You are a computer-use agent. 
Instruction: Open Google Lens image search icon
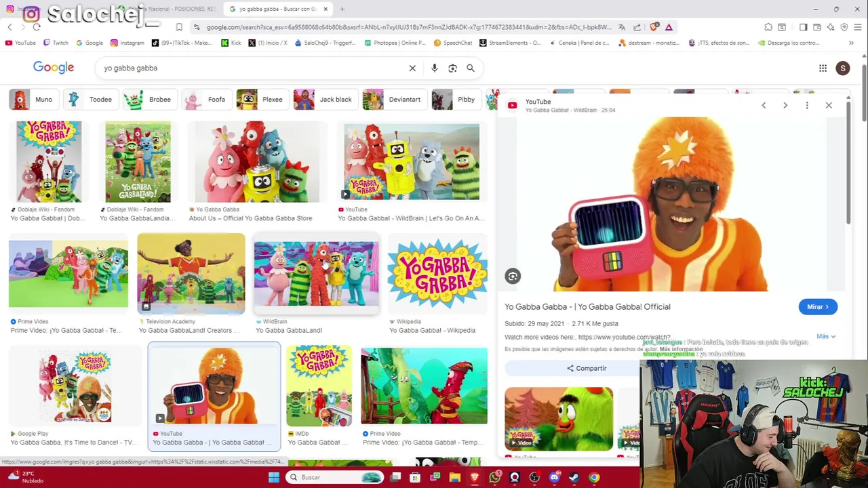[452, 68]
